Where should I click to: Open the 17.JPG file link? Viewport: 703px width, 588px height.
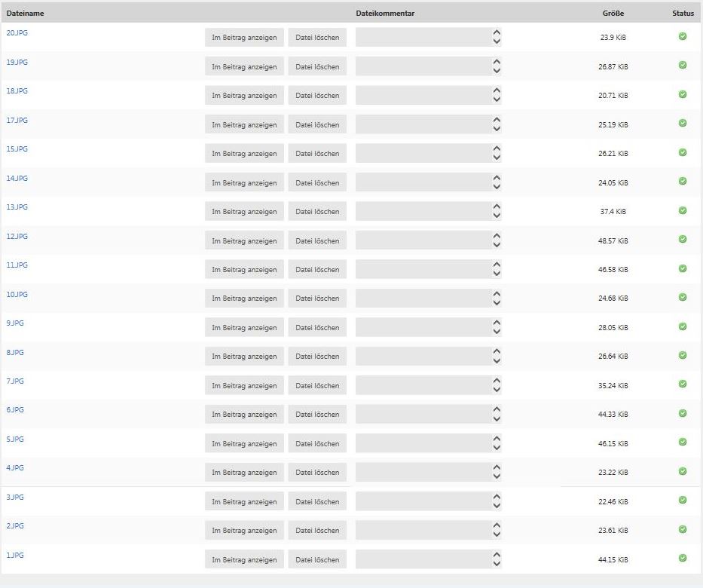(x=17, y=121)
